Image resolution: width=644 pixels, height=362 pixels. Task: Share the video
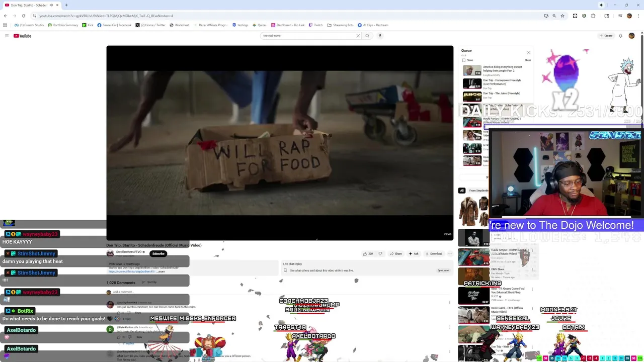[x=396, y=253]
